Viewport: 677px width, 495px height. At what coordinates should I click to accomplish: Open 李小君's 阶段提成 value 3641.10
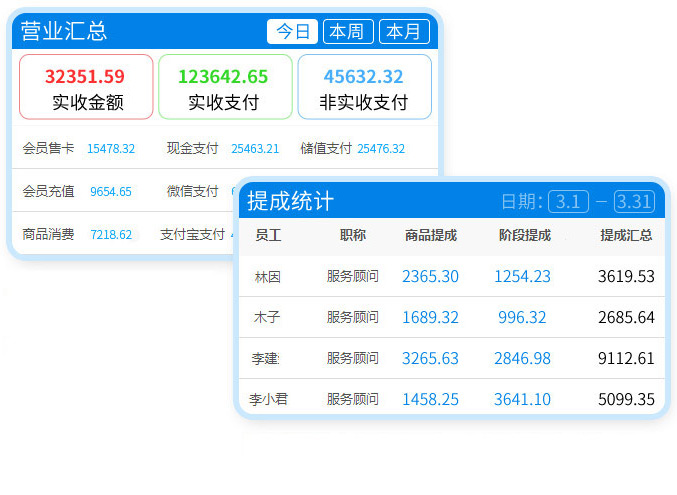coord(522,400)
